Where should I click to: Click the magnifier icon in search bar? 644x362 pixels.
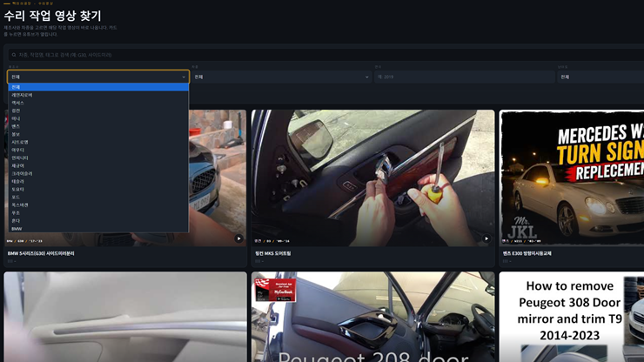[14, 55]
